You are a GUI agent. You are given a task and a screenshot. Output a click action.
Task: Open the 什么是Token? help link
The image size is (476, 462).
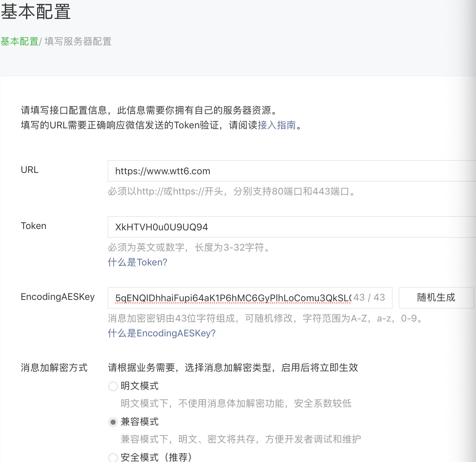point(137,262)
